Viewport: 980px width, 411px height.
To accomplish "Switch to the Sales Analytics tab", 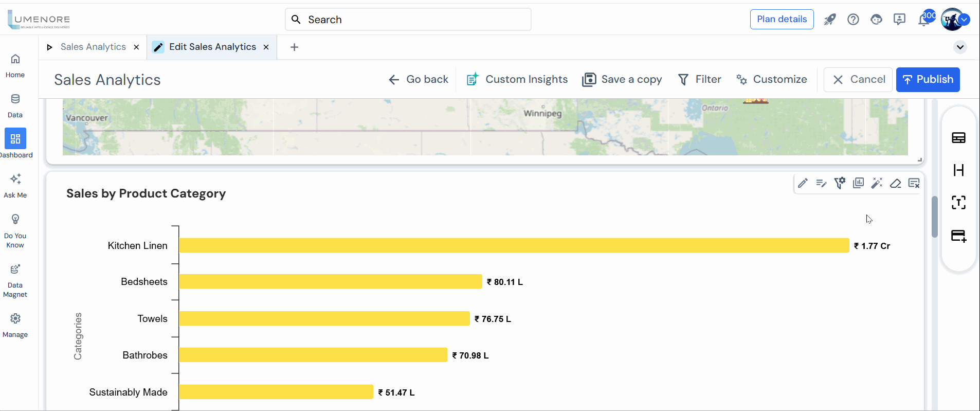I will (x=93, y=47).
